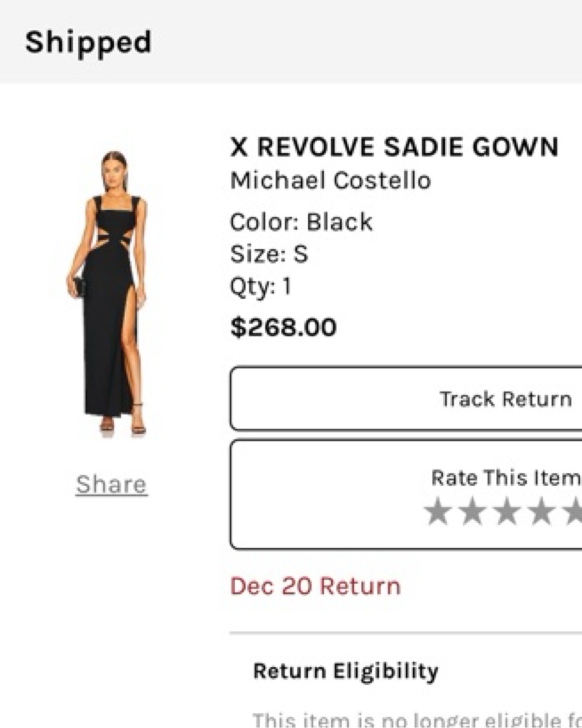Click the 'no longer eligible' return message
Screen dimensions: 582x728
click(417, 719)
